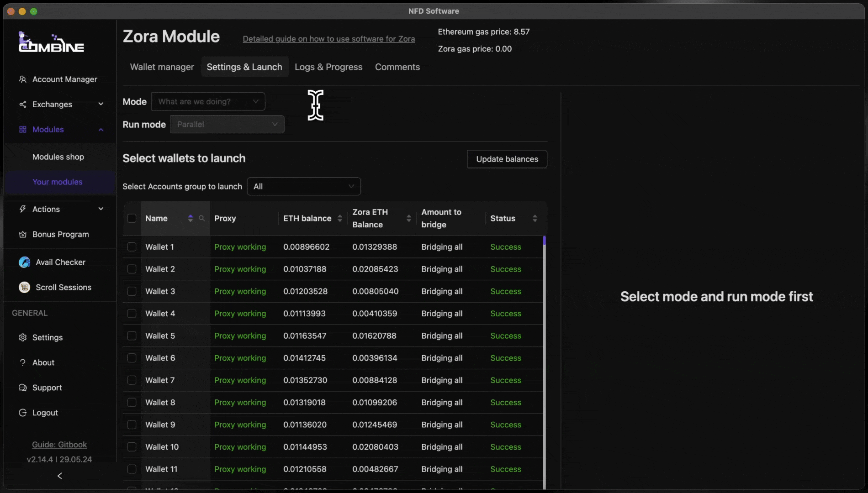The height and width of the screenshot is (493, 868).
Task: Switch to the Logs & Progress tab
Action: [328, 67]
